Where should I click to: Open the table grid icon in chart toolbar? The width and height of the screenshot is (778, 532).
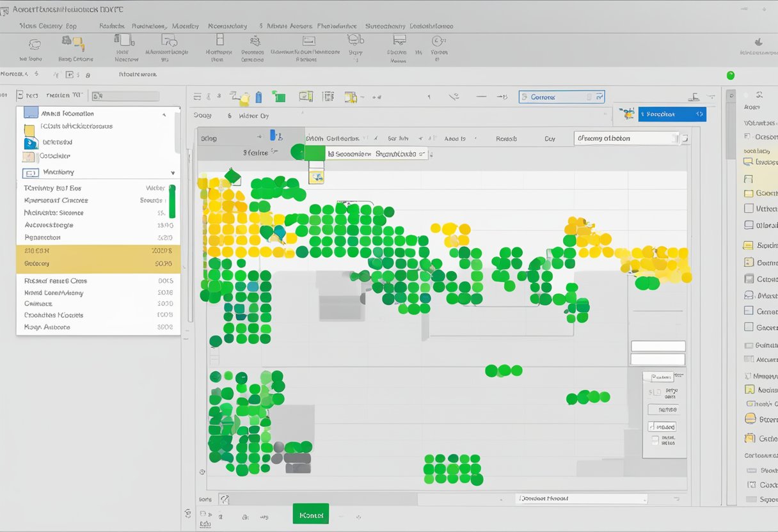pyautogui.click(x=328, y=97)
